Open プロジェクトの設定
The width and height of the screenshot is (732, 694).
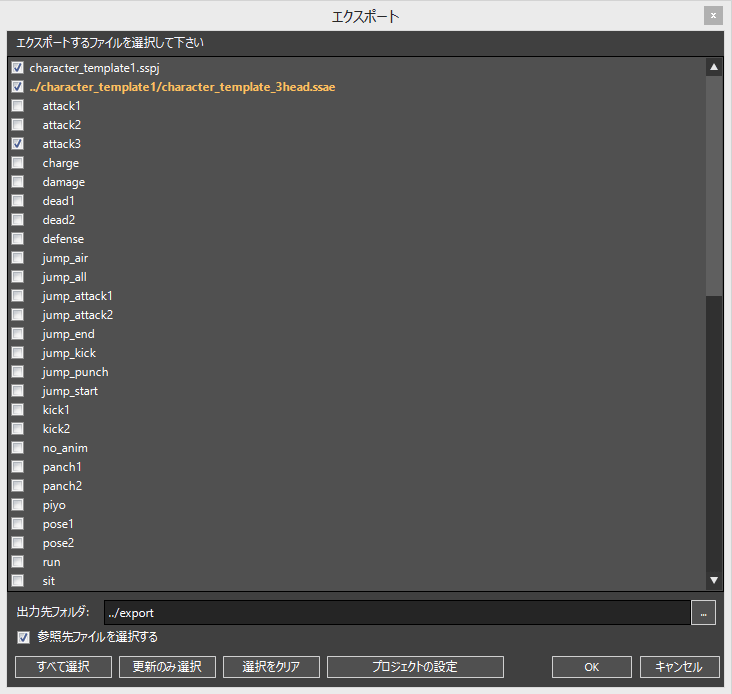tap(415, 666)
